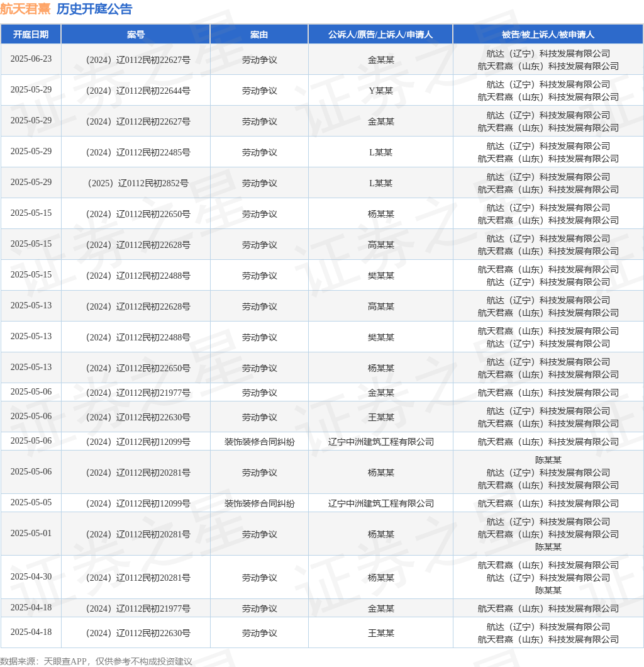Select the date 2025-05-05
Viewport: 644px width, 667px height.
[x=31, y=502]
